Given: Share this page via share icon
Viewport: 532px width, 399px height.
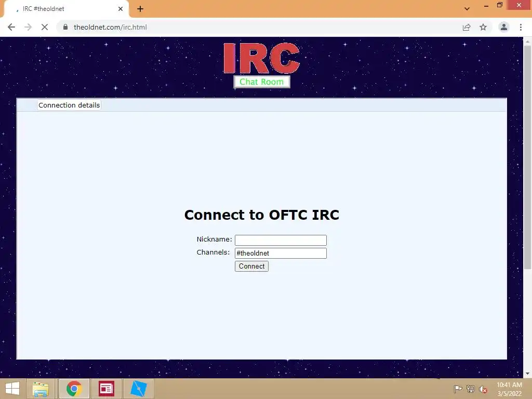Looking at the screenshot, I should (467, 27).
